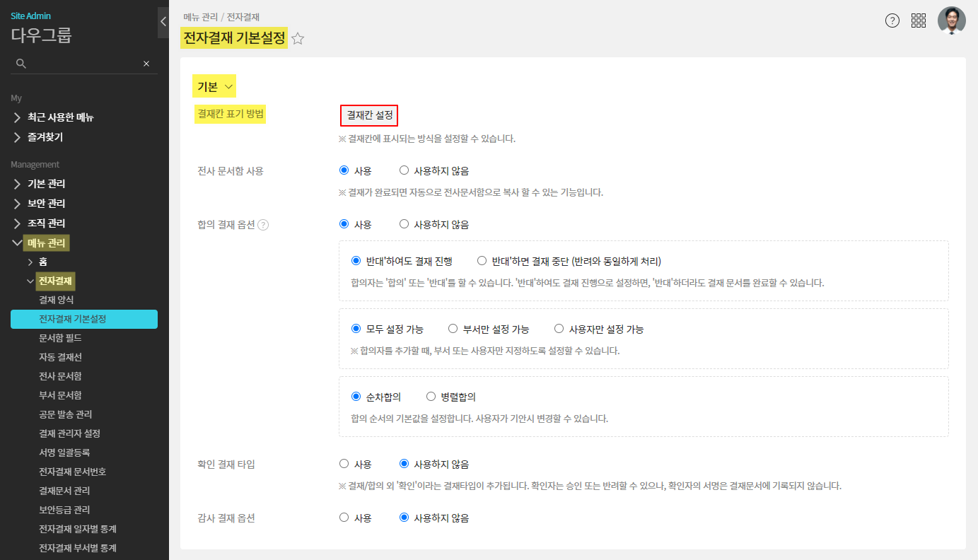Viewport: 978px width, 560px height.
Task: Open the apps grid icon
Action: [x=919, y=21]
